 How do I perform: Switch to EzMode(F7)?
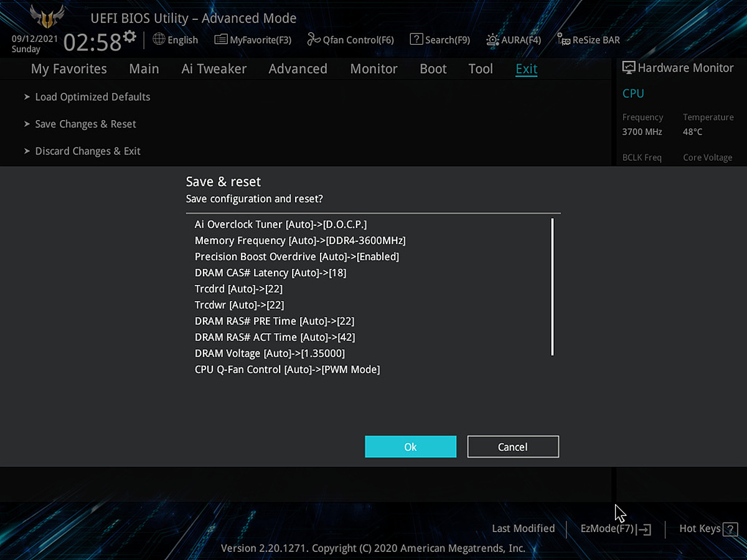pyautogui.click(x=607, y=528)
